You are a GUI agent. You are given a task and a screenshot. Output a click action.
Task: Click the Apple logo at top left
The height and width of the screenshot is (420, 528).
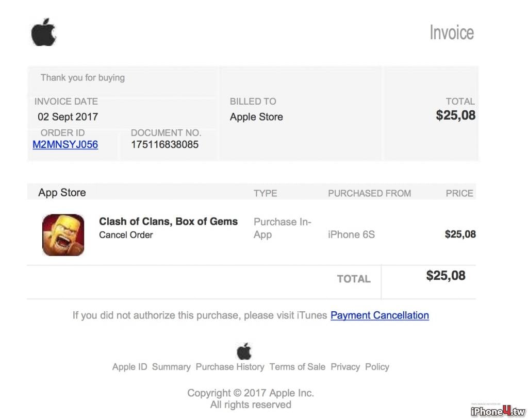click(43, 32)
